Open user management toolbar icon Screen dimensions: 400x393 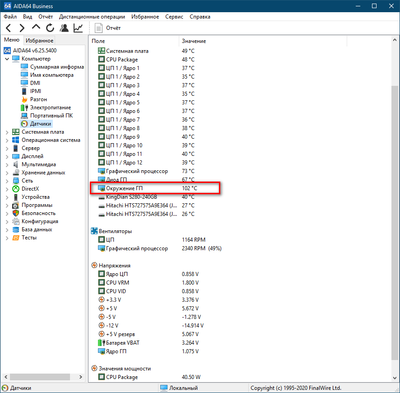point(64,28)
